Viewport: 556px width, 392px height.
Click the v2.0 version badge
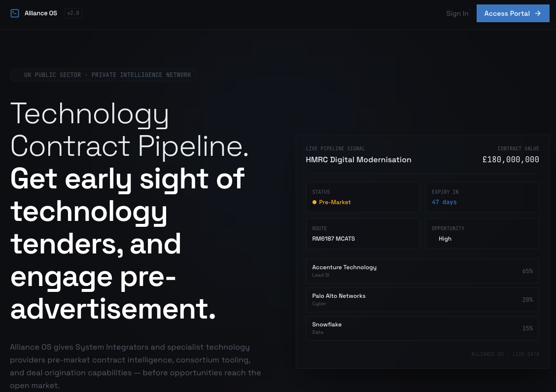click(73, 13)
